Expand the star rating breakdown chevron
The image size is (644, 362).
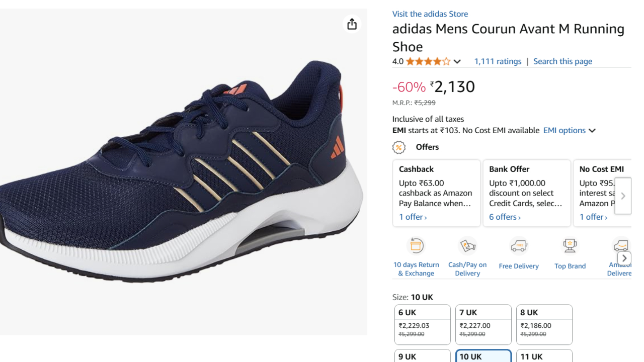point(457,62)
